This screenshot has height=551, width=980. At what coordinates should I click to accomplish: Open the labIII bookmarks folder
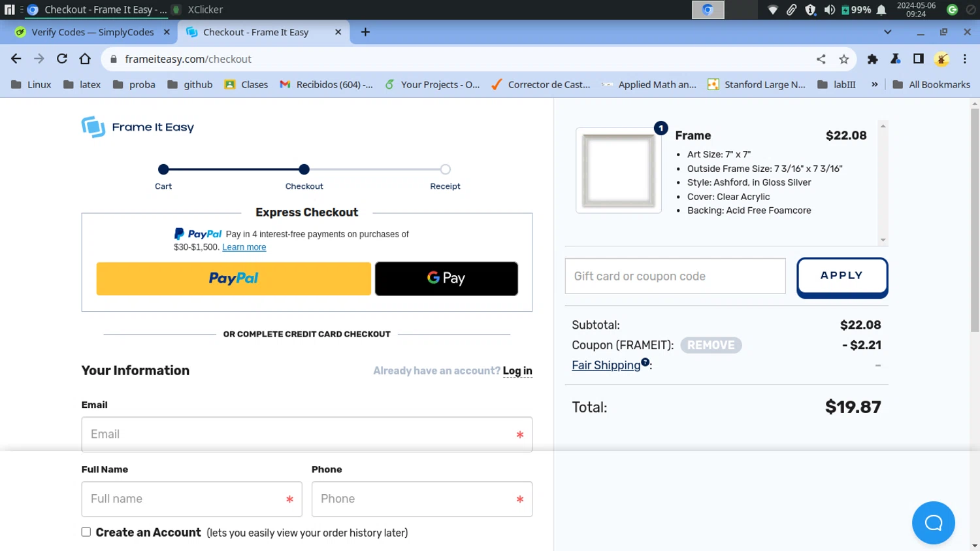click(x=836, y=84)
